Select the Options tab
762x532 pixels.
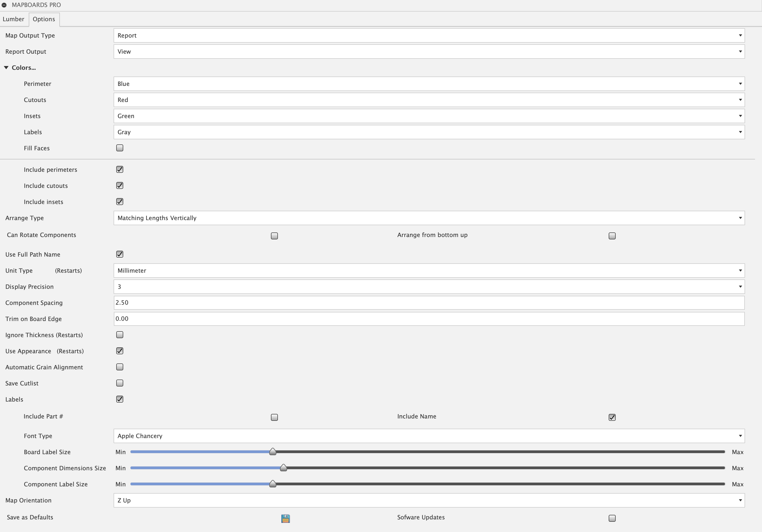[44, 19]
